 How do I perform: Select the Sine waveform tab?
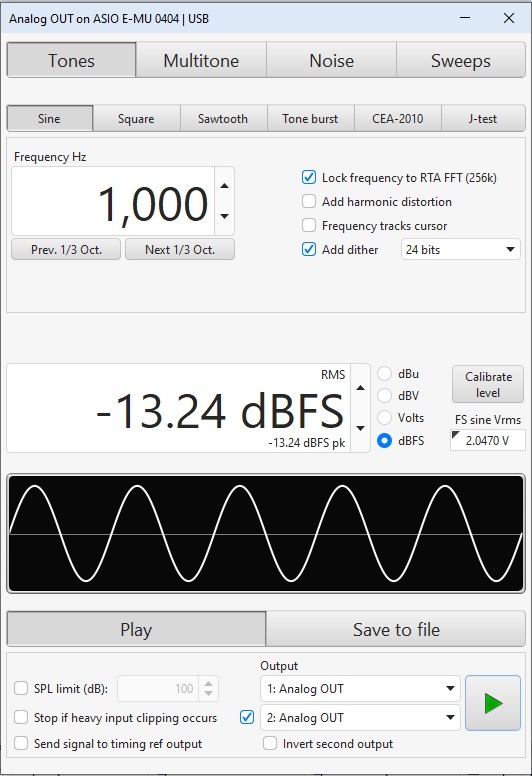coord(49,119)
